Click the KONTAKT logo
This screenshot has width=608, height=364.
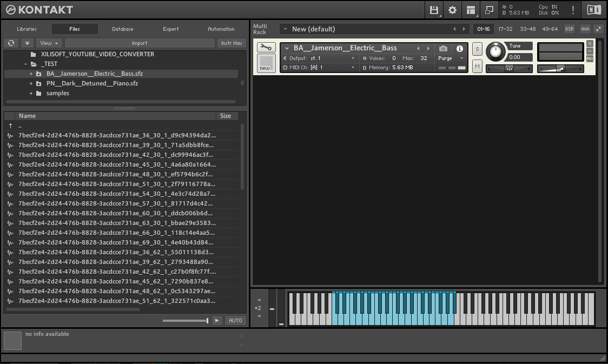pos(39,10)
